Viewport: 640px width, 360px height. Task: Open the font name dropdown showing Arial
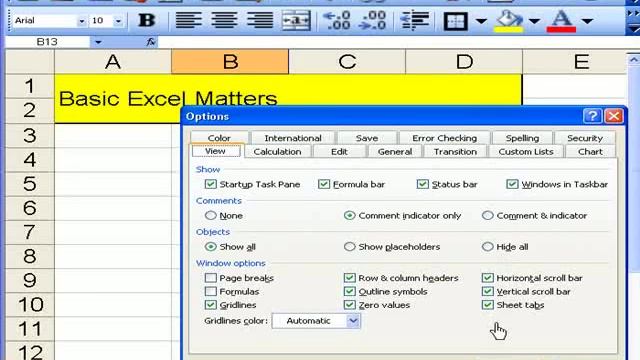[x=82, y=21]
